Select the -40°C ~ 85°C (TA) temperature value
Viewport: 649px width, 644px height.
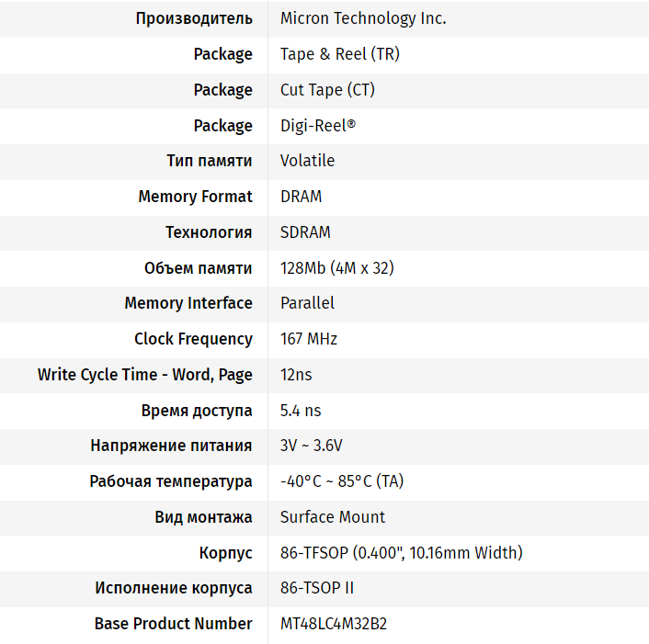[342, 481]
